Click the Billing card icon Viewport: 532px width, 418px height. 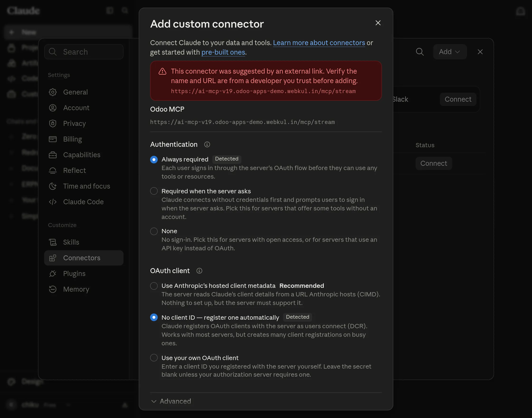pos(53,139)
